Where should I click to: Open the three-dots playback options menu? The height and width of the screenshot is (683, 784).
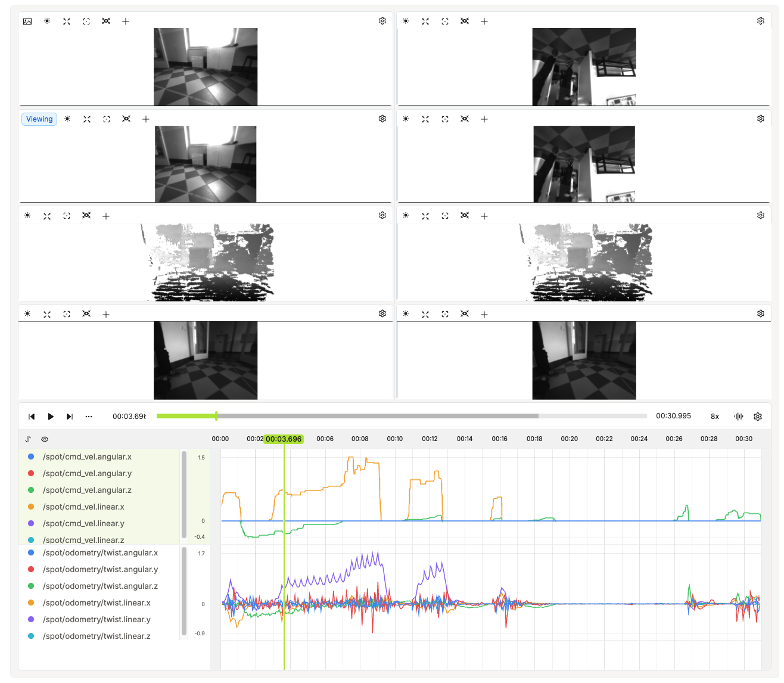(89, 417)
